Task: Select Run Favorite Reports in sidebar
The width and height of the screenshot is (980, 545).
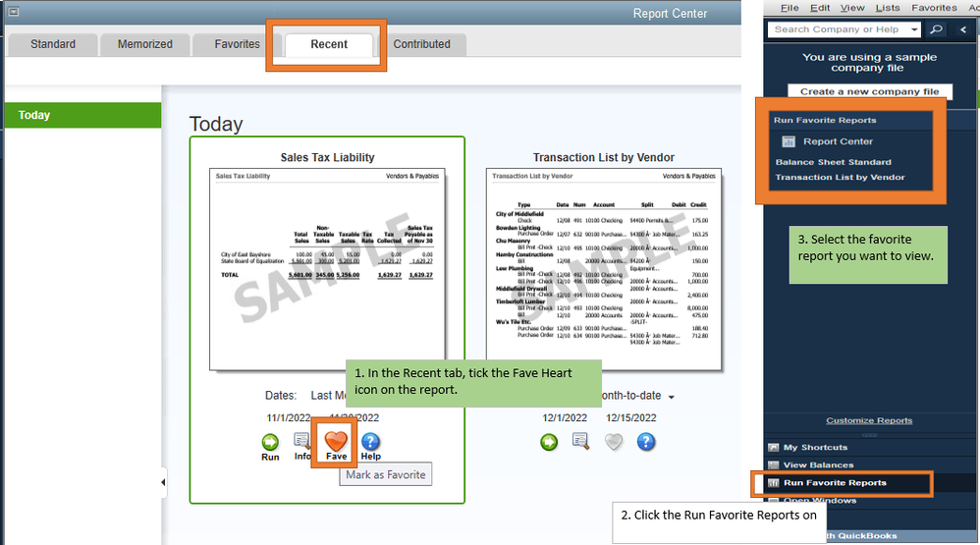Action: [835, 483]
